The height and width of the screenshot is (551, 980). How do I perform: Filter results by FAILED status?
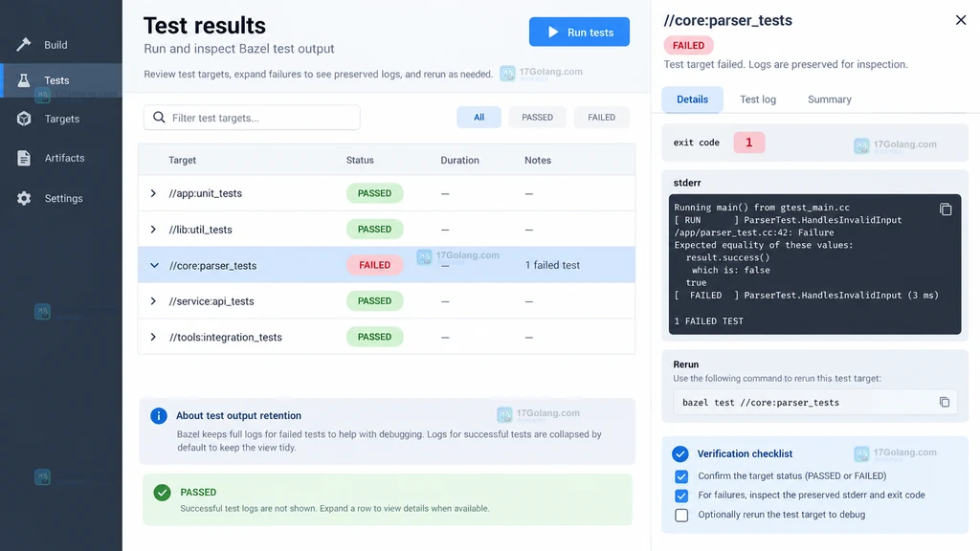601,118
